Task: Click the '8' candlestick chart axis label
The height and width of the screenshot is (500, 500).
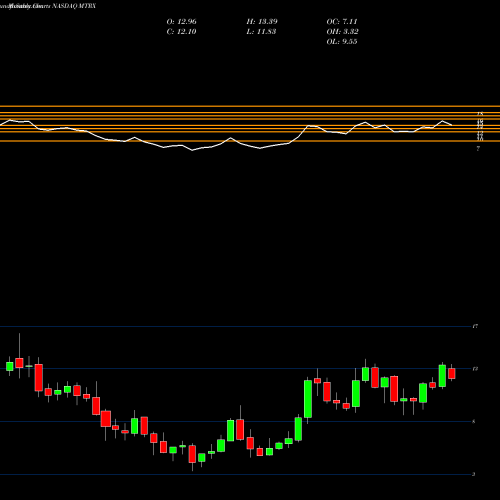Action: coord(474,422)
